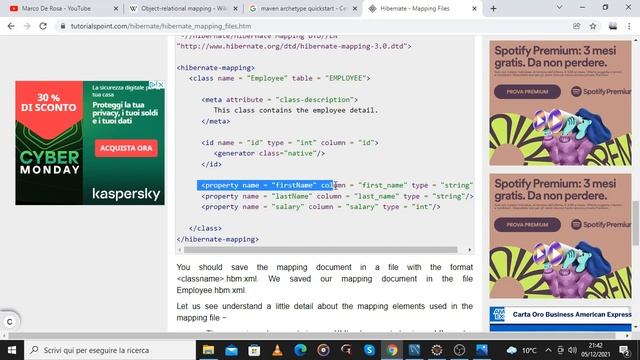Screen dimensions: 640x360
Task: Click the class name Employee line
Action: [x=280, y=78]
